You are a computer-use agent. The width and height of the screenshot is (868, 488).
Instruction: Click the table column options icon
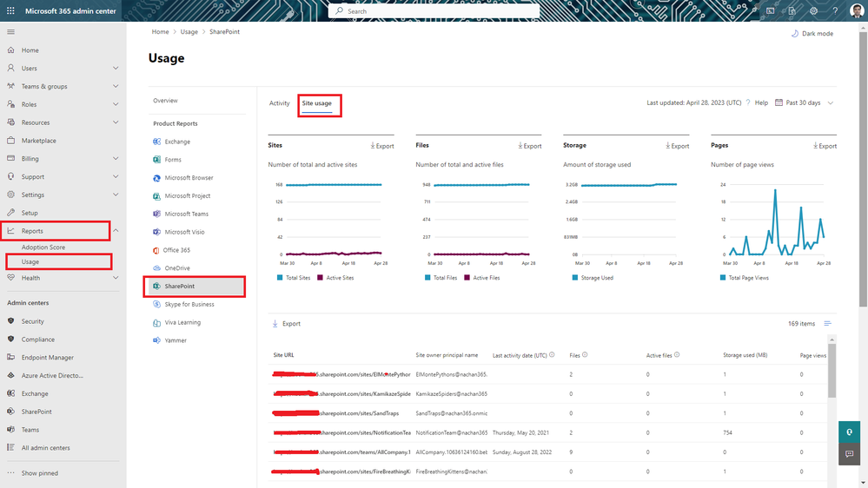827,324
